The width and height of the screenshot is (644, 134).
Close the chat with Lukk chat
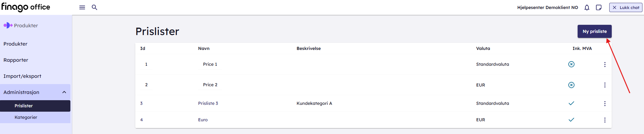pos(625,7)
